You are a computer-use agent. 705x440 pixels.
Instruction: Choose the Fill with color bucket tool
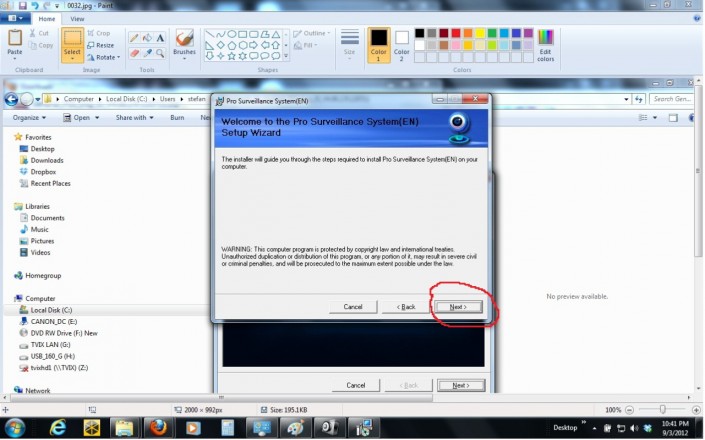(x=146, y=38)
